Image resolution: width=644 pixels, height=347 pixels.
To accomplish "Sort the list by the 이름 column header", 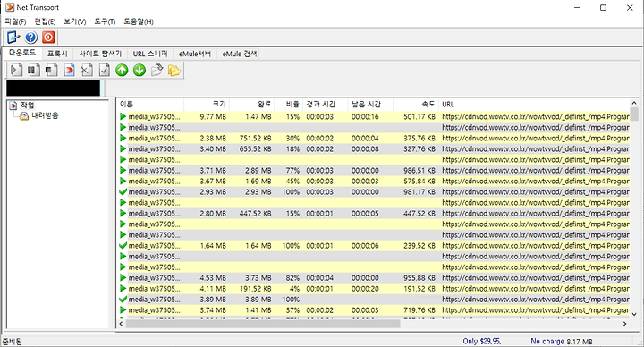I will tap(150, 105).
